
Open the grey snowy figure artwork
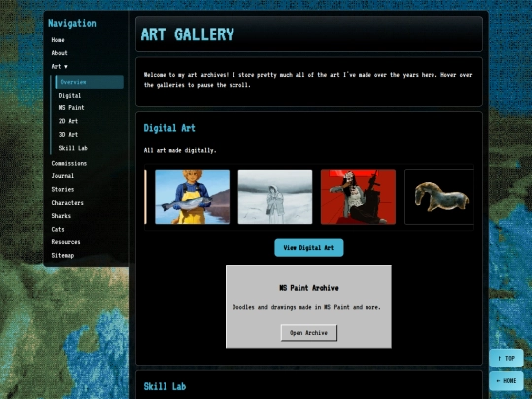pos(275,197)
